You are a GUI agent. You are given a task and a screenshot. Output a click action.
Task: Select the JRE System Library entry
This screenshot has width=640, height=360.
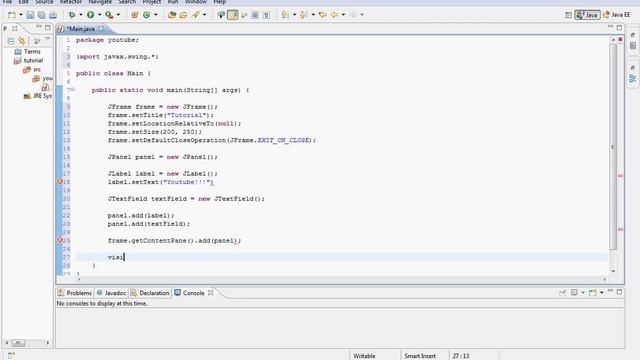pyautogui.click(x=38, y=96)
